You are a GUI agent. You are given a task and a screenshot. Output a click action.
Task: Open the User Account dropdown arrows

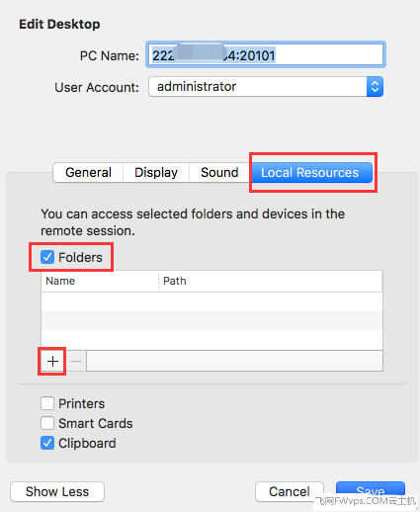pos(375,87)
